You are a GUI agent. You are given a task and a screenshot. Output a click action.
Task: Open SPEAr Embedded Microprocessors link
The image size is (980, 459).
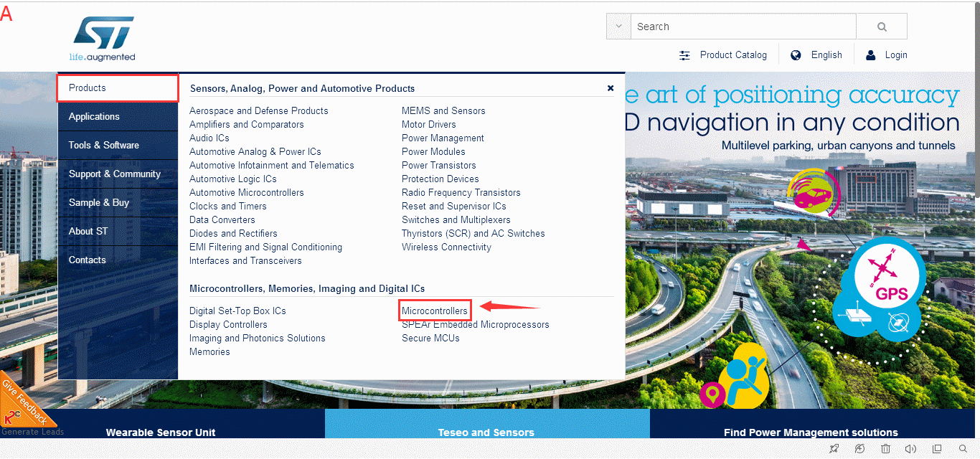pos(476,325)
